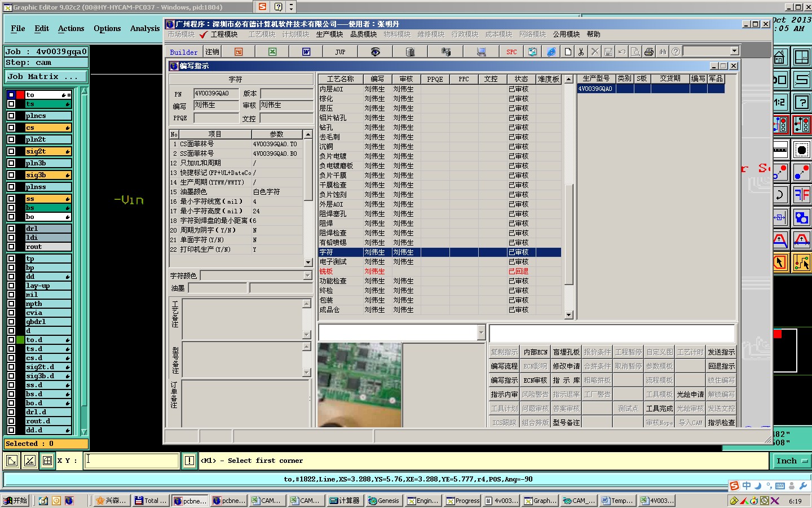
Task: Click the Internet Explorer icon in toolbar
Action: tap(551, 51)
